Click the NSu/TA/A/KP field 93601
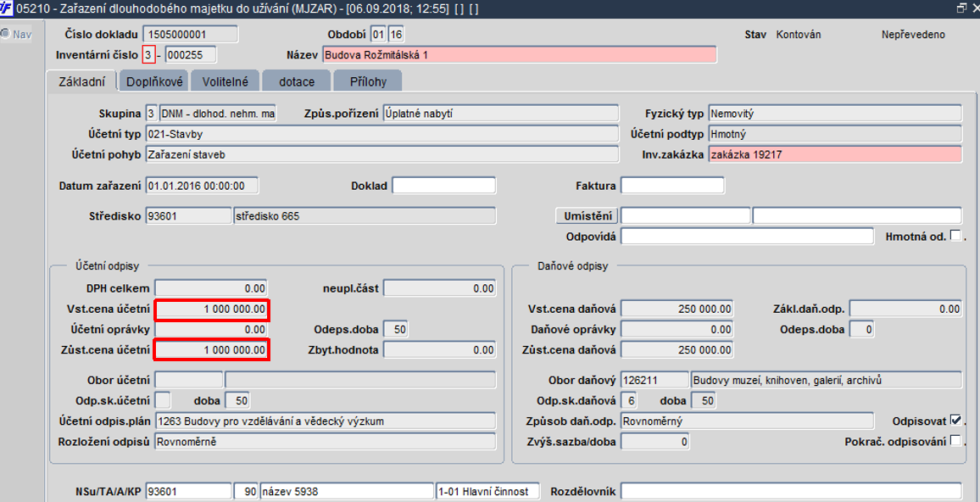 click(x=188, y=491)
